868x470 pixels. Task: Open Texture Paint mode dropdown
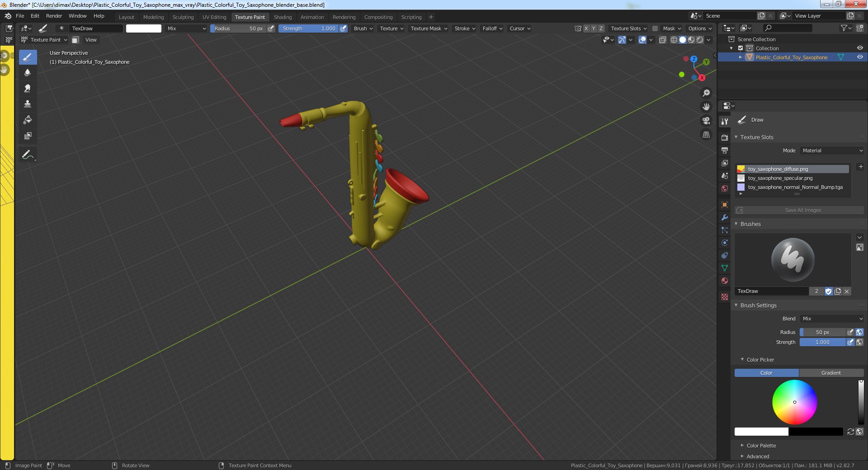coord(44,40)
